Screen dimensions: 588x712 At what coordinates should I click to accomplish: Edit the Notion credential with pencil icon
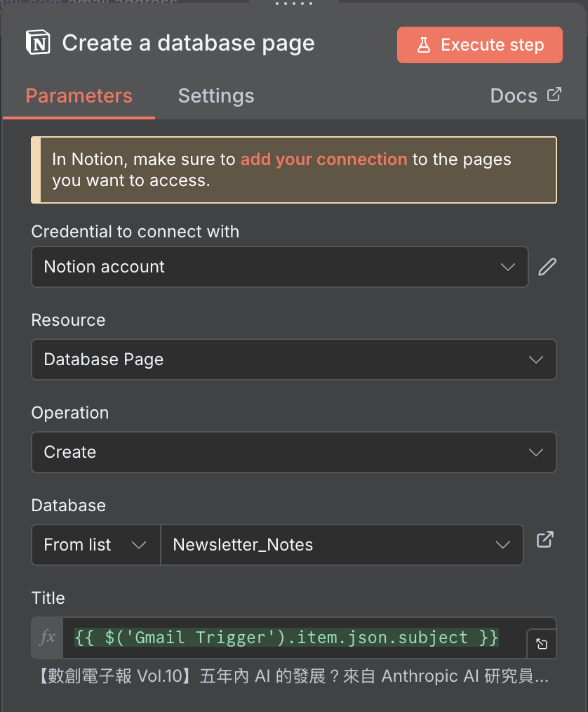coord(547,267)
